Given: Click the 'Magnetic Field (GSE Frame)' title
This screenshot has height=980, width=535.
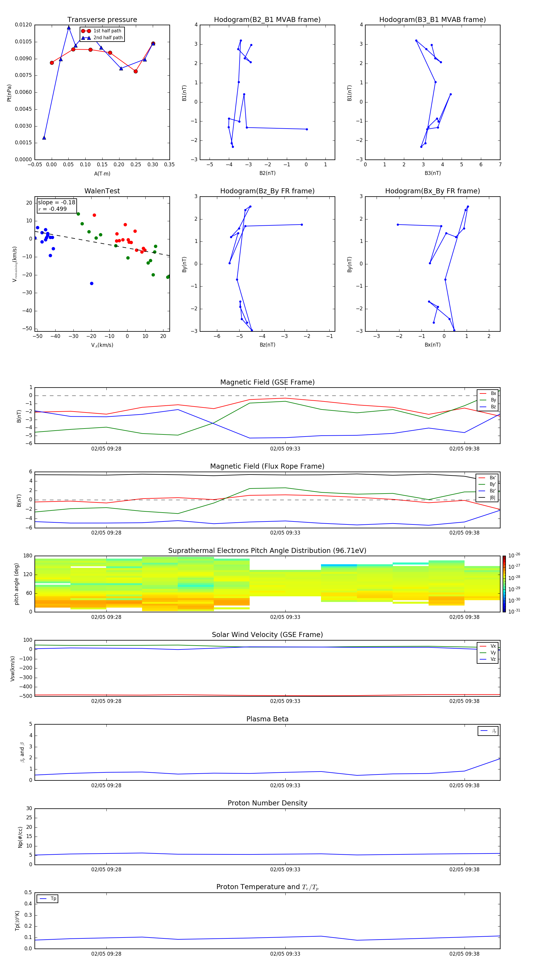Looking at the screenshot, I should (267, 382).
